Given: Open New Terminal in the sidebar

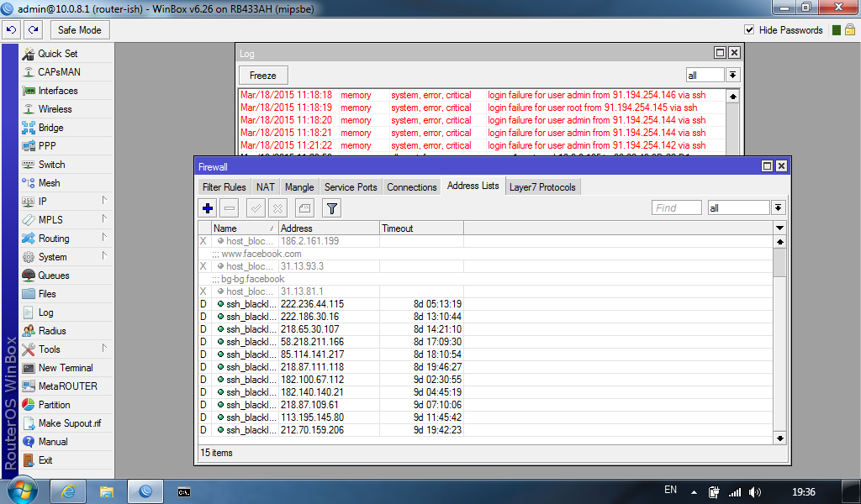Looking at the screenshot, I should point(66,368).
